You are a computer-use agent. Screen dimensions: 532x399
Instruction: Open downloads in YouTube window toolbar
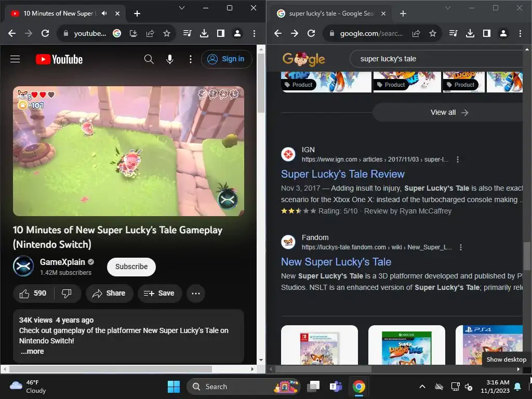coord(204,33)
